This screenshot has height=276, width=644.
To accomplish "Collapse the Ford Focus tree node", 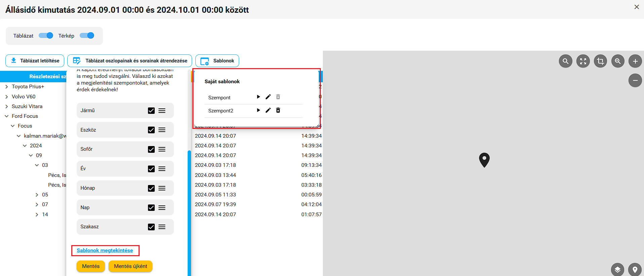I will point(7,116).
